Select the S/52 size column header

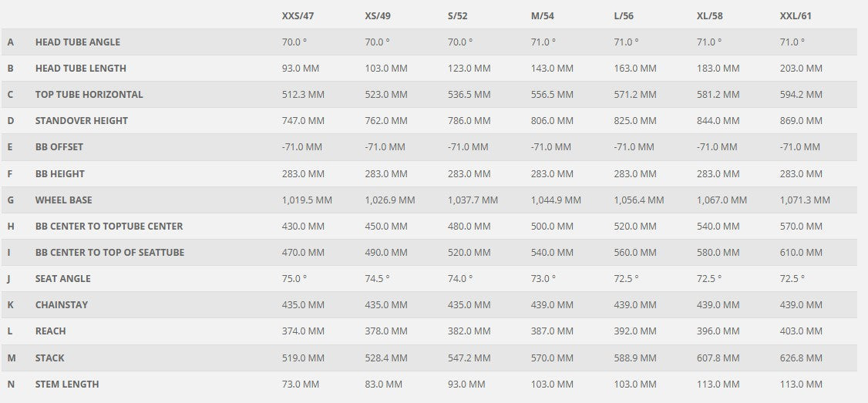[461, 15]
